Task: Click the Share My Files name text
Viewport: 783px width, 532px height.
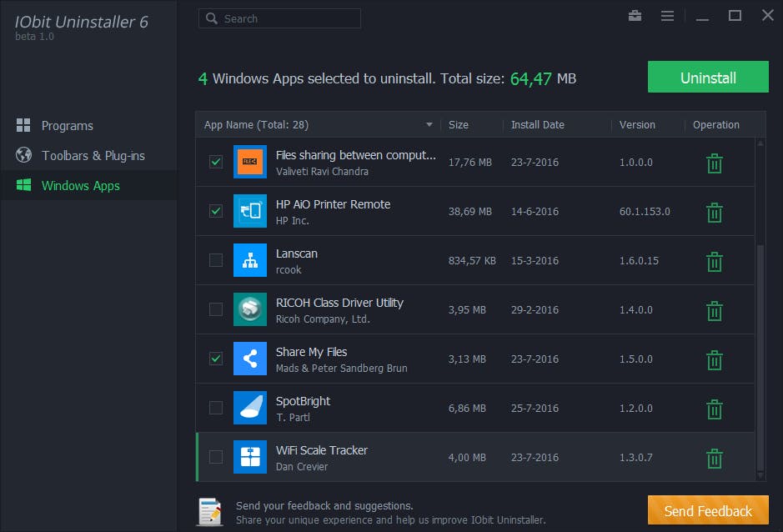Action: point(311,352)
